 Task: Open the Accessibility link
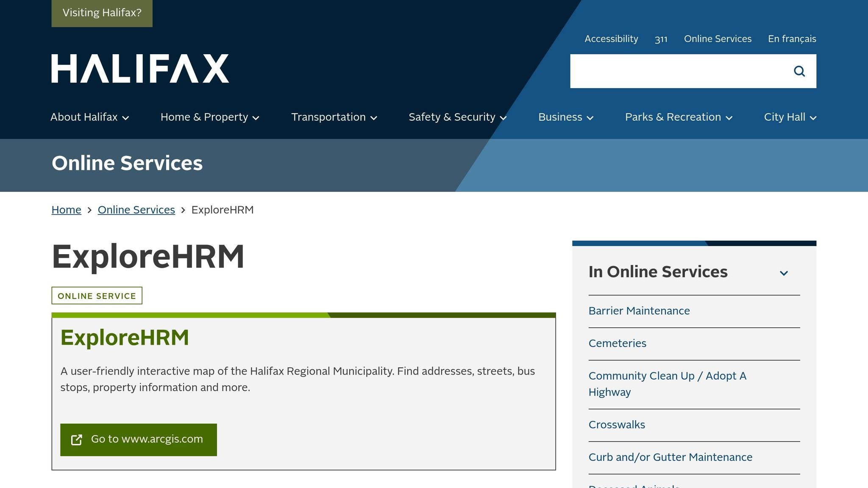[x=611, y=39]
